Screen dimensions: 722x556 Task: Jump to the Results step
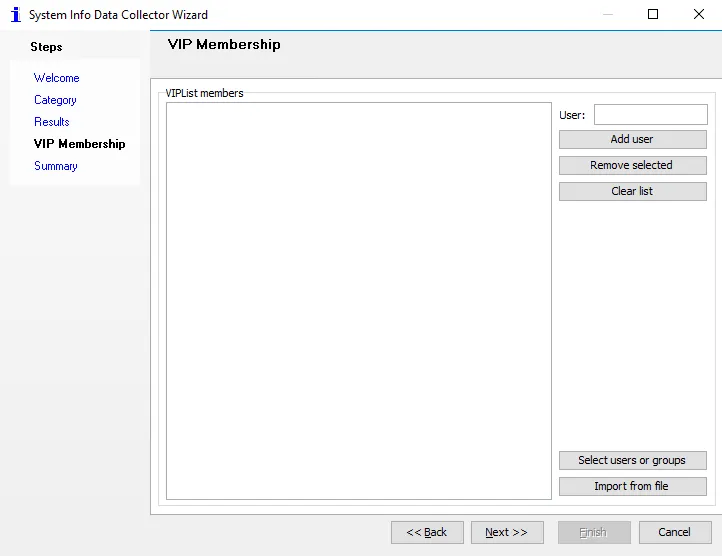tap(52, 122)
